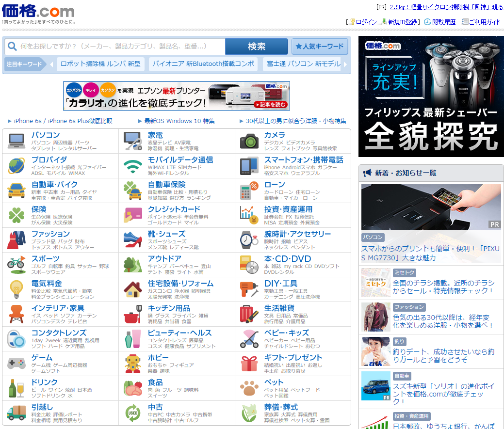Screen dimensions: 504x429
Task: Click the smartphone icon beside スマートフォン・携帯電話
Action: tap(249, 166)
